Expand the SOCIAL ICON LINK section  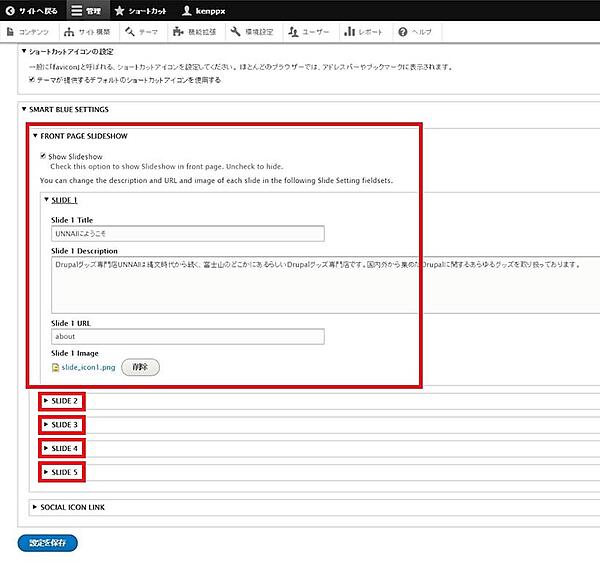(x=72, y=507)
